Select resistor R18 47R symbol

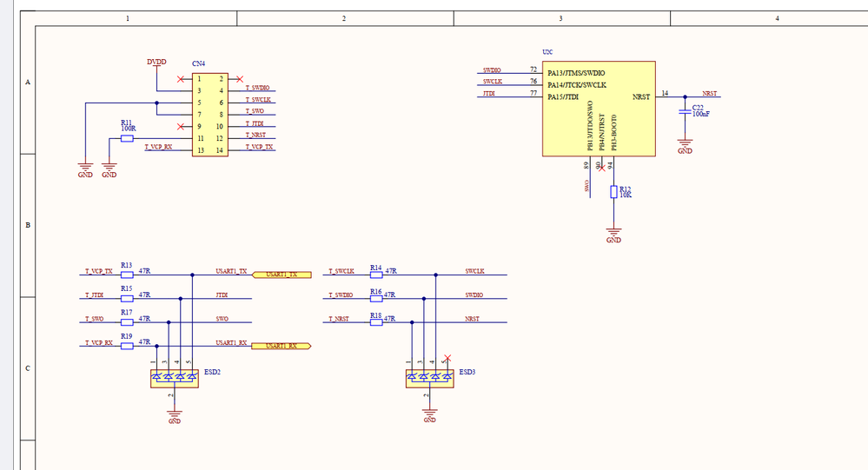coord(376,322)
